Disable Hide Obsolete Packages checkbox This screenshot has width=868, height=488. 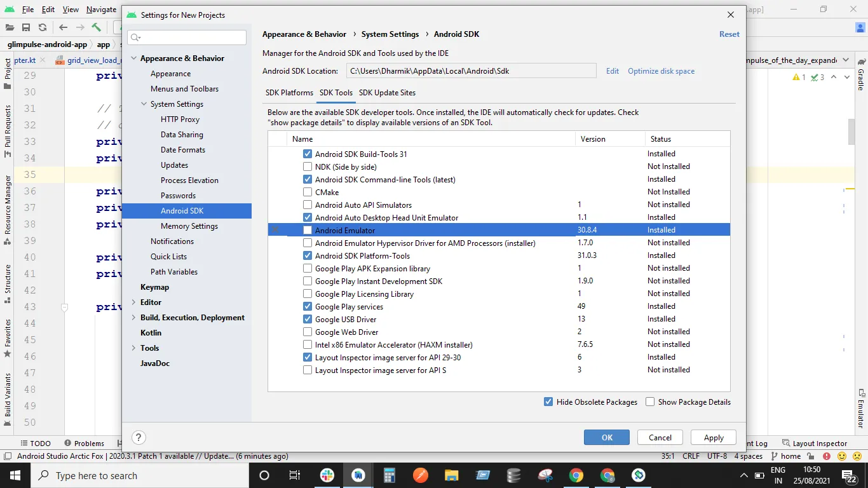click(x=548, y=402)
